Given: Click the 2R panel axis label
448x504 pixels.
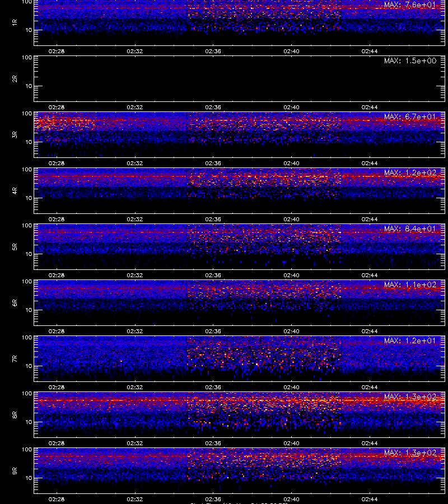Looking at the screenshot, I should point(15,79).
